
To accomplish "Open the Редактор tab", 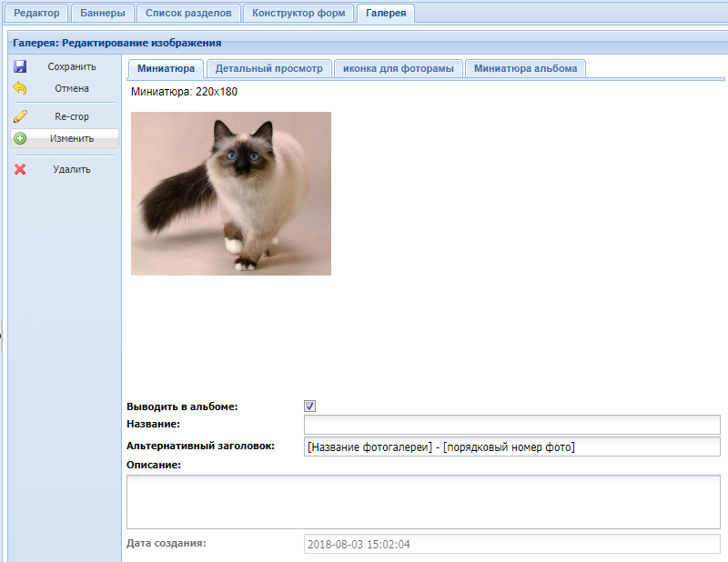I will click(x=36, y=13).
